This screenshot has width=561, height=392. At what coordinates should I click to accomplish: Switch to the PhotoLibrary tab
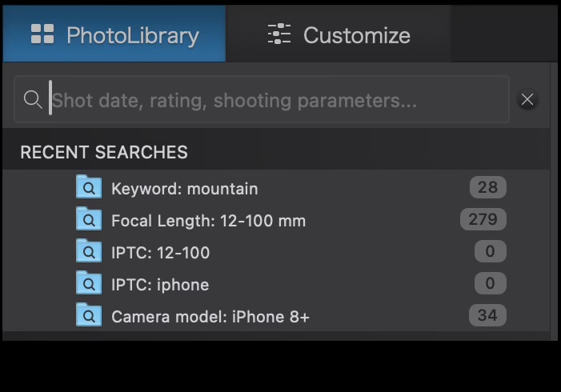coord(114,34)
